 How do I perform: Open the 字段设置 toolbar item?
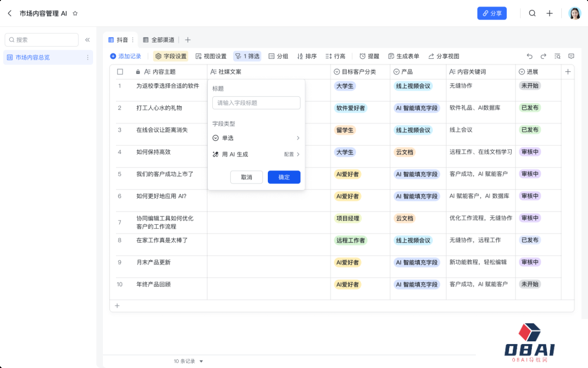171,56
